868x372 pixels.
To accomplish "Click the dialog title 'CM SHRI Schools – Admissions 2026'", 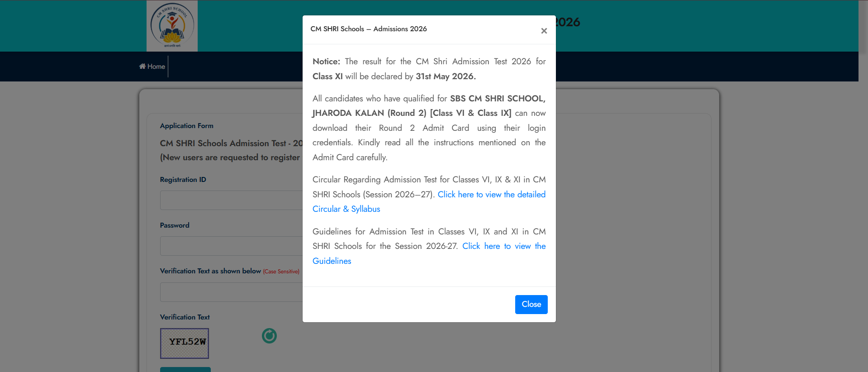I will pyautogui.click(x=369, y=29).
